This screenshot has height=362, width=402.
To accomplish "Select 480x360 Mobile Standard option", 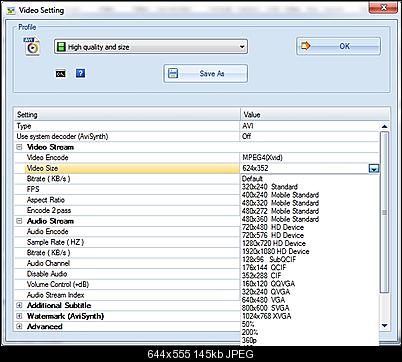I will 280,219.
